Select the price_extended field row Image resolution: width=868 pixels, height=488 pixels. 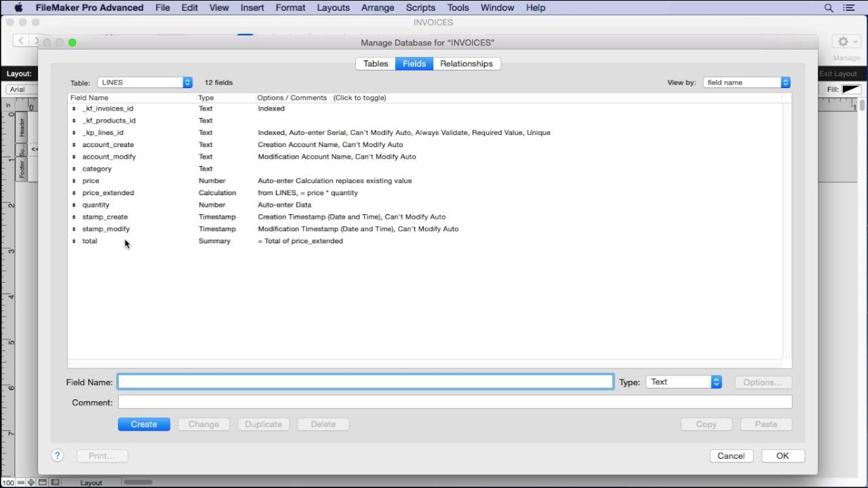tap(425, 192)
